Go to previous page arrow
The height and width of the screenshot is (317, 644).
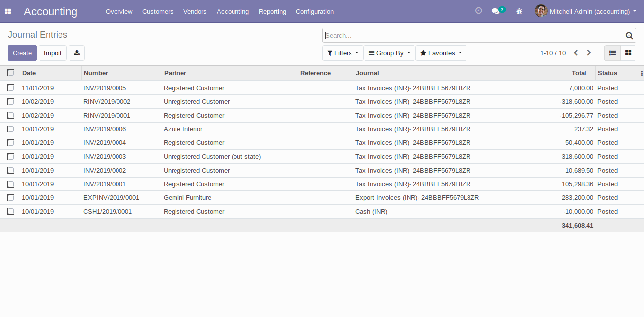pyautogui.click(x=576, y=53)
